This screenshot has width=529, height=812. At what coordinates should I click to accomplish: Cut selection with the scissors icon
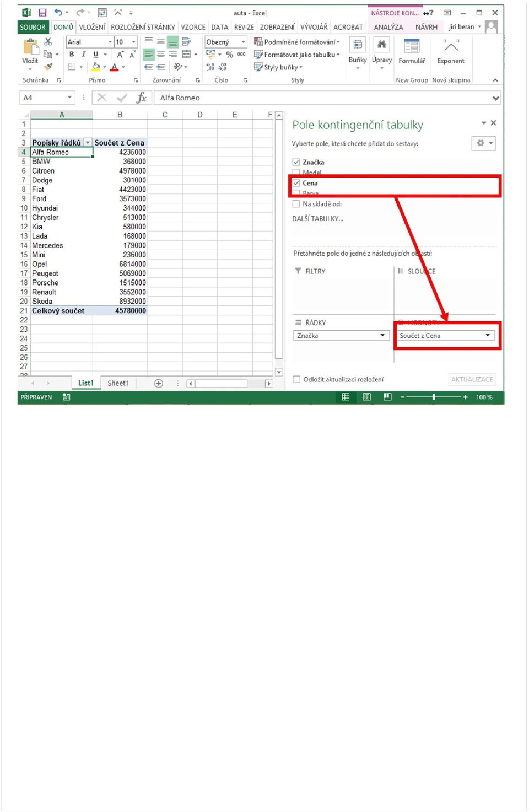pos(48,42)
